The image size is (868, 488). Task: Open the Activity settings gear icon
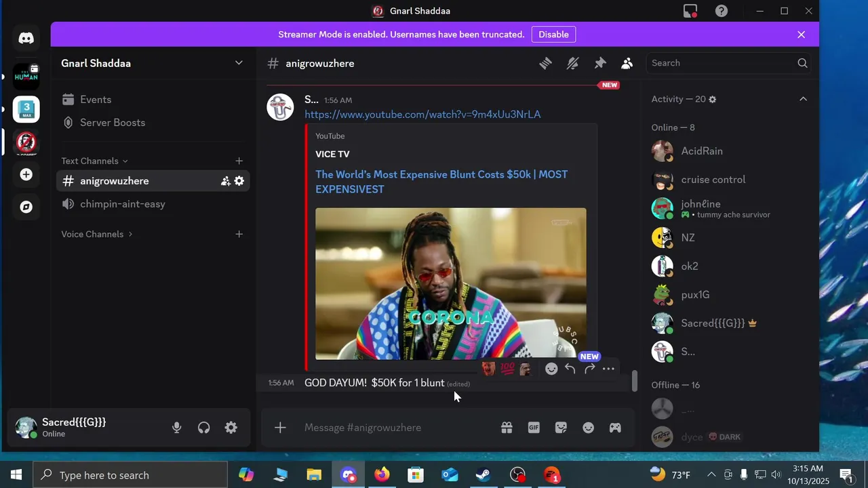(x=712, y=100)
